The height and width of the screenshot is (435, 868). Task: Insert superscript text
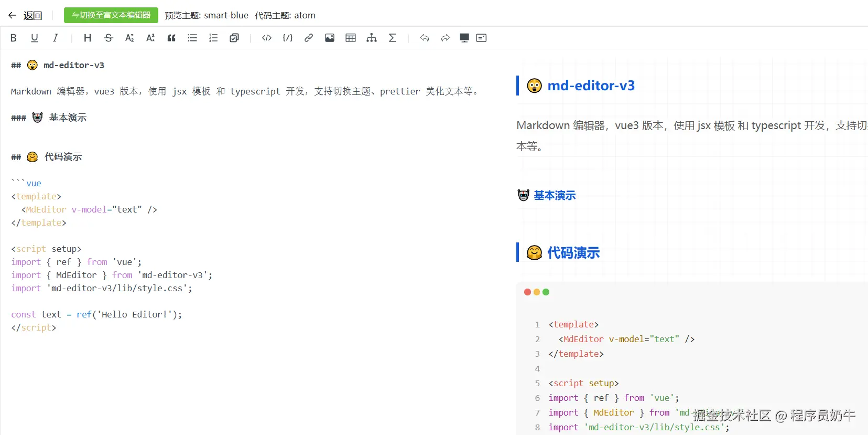[x=150, y=38]
